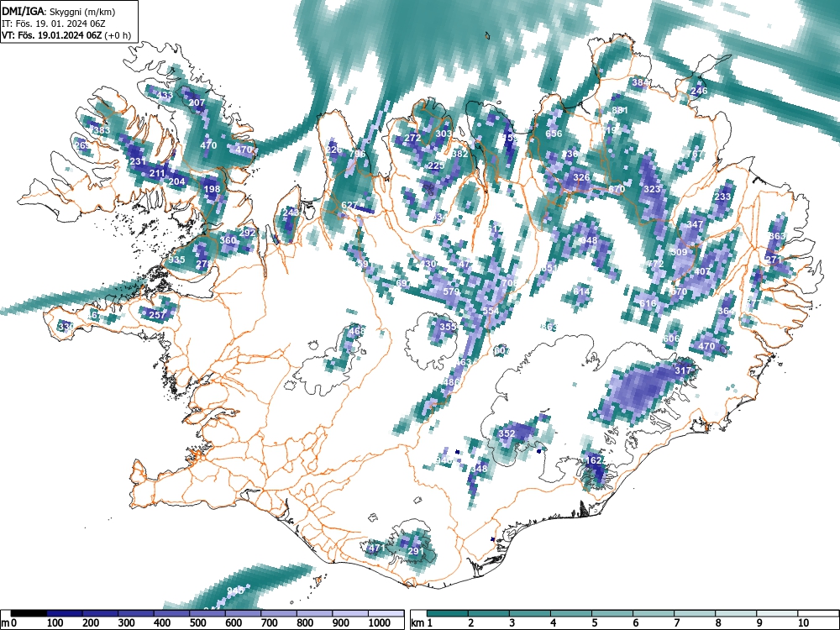Image resolution: width=840 pixels, height=630 pixels.
Task: Click the visibility label '257' on Snæfellsnes
Action: [x=157, y=314]
